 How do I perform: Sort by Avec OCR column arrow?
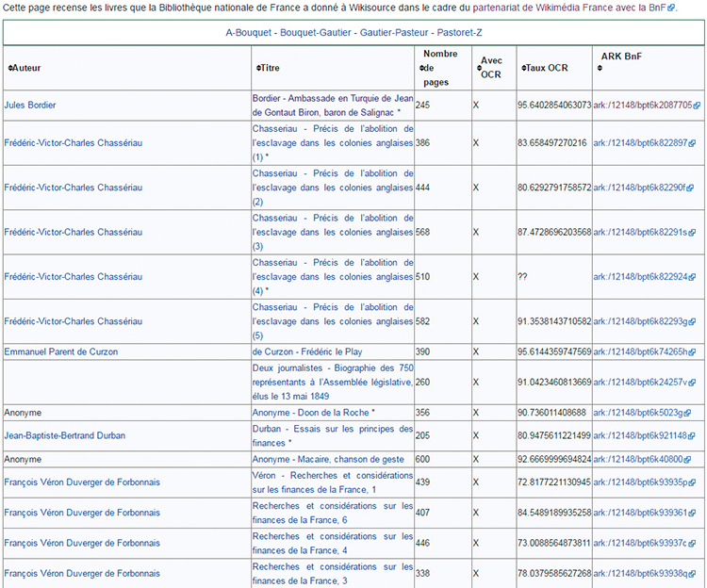coord(479,68)
